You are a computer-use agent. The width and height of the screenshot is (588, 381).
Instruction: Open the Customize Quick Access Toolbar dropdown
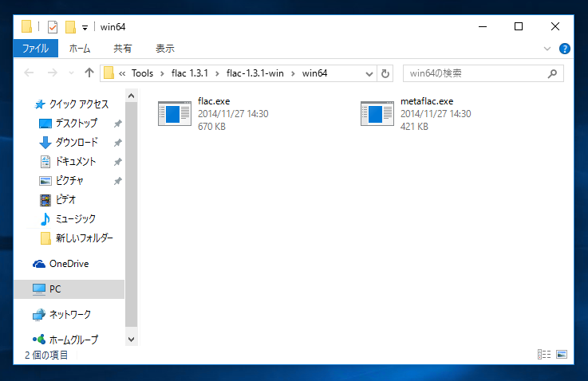(85, 27)
